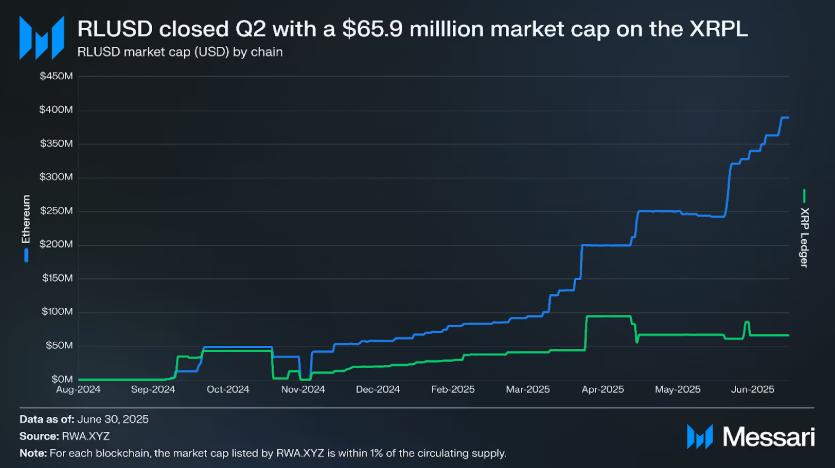Click the subtitle RLUSD market cap by chain

tap(180, 52)
